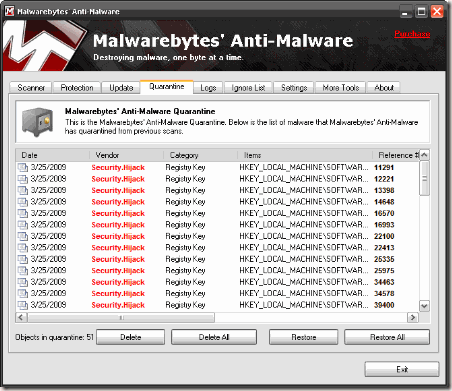Click the 3/25/2009 date in row 34578
Image resolution: width=452 pixels, height=391 pixels.
(48, 293)
